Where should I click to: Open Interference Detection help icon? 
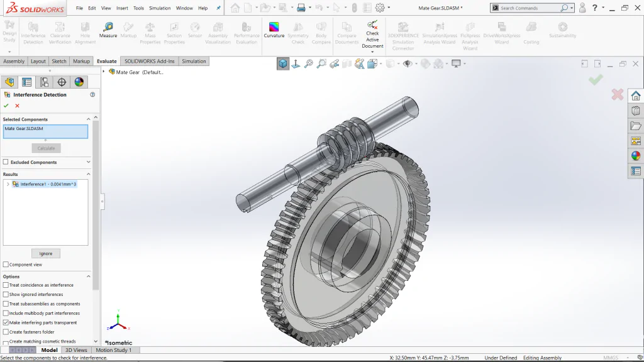click(x=92, y=94)
